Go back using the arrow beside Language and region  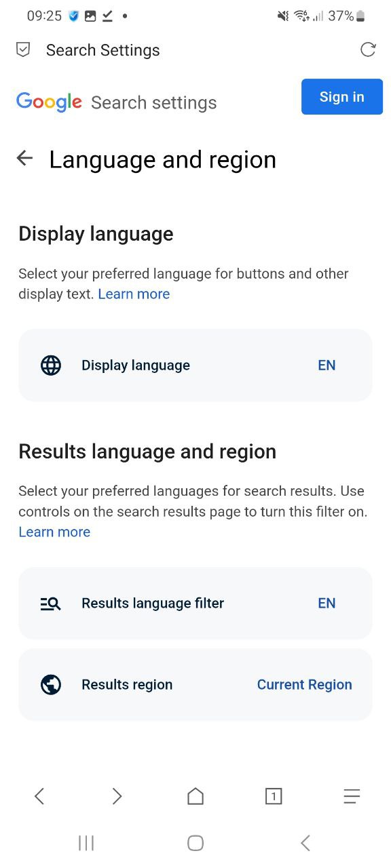click(x=24, y=159)
